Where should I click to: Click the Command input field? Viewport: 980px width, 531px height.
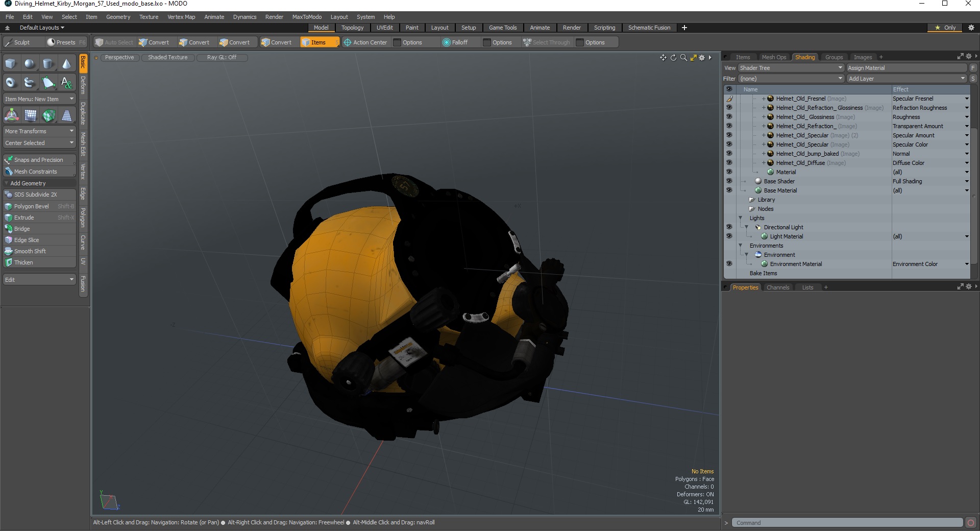click(x=847, y=523)
